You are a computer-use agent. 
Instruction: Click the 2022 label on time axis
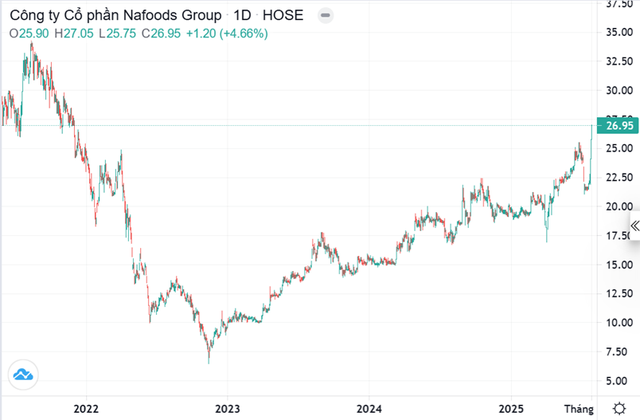[86, 409]
